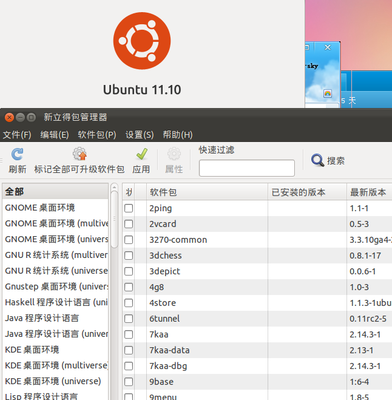Screen dimensions: 392x400
Task: Click the Search (搜索) magnifier icon
Action: (x=317, y=160)
